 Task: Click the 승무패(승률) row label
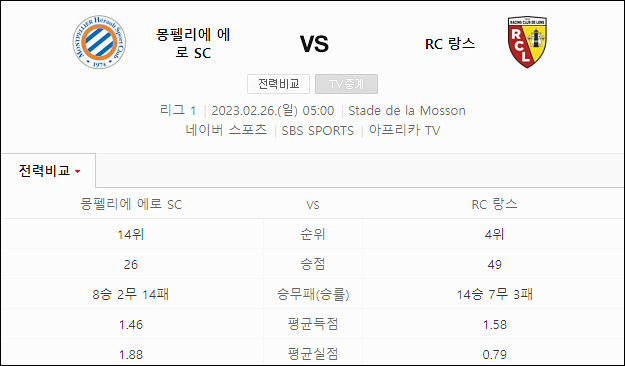pyautogui.click(x=313, y=294)
